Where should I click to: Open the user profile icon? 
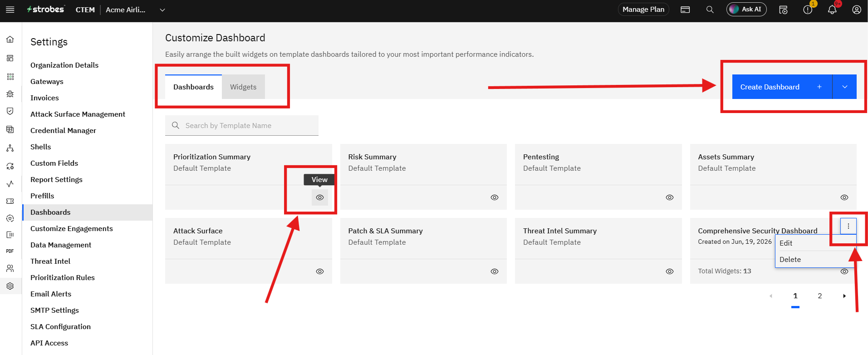point(857,10)
